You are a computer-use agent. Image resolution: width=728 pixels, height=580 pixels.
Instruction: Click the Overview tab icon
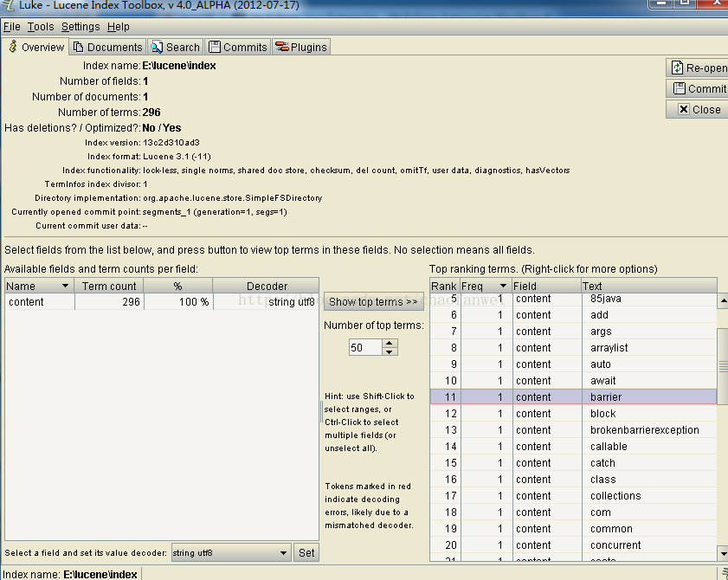(x=13, y=46)
